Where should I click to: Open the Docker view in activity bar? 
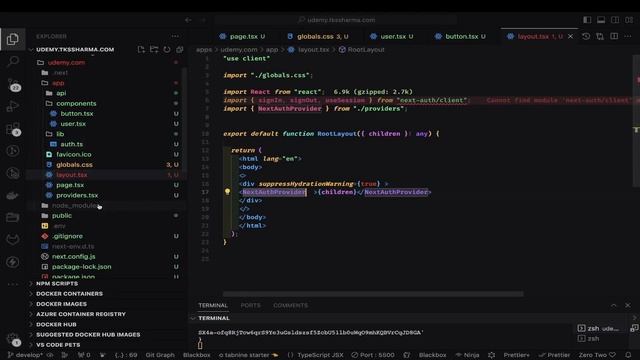13,196
